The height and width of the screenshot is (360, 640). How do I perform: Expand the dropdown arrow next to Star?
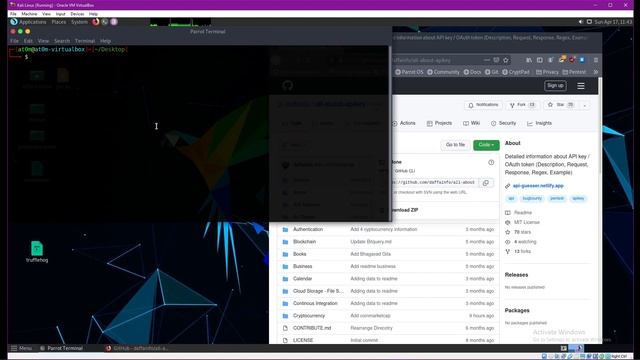click(585, 105)
